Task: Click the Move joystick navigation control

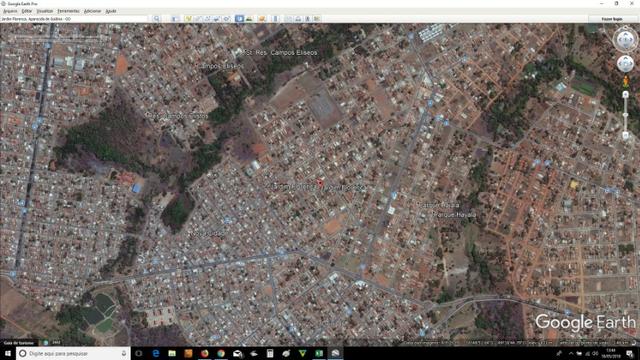Action: [x=625, y=64]
